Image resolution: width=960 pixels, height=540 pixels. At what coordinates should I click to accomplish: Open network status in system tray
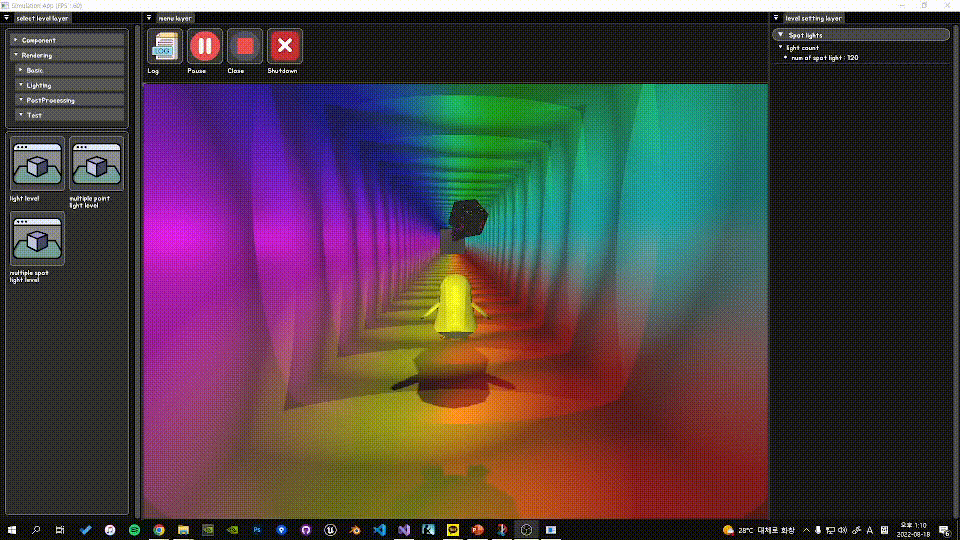[830, 530]
